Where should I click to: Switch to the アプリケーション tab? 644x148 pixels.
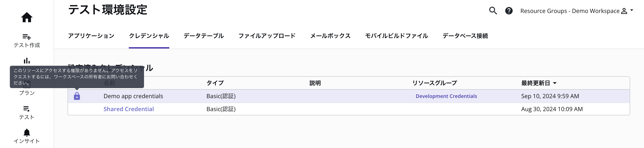(x=91, y=36)
